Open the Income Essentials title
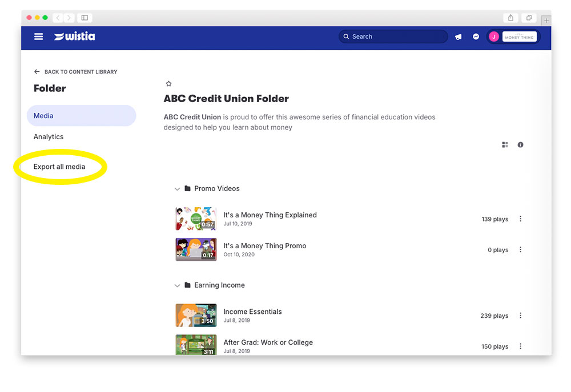 (252, 312)
